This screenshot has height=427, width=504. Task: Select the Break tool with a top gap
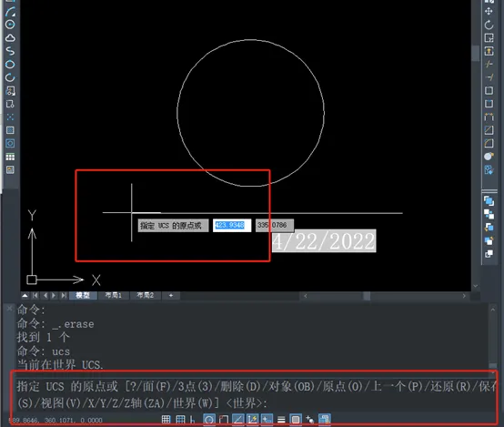click(489, 104)
